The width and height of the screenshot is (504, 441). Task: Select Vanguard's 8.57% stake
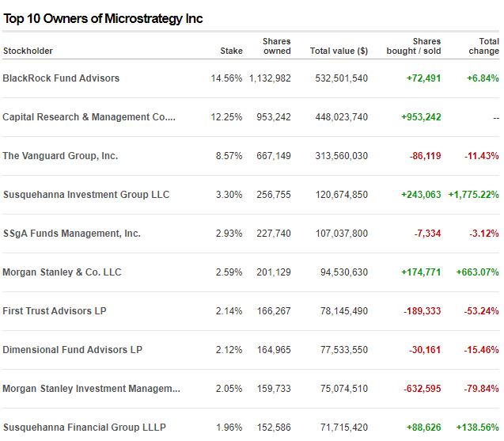pyautogui.click(x=229, y=156)
